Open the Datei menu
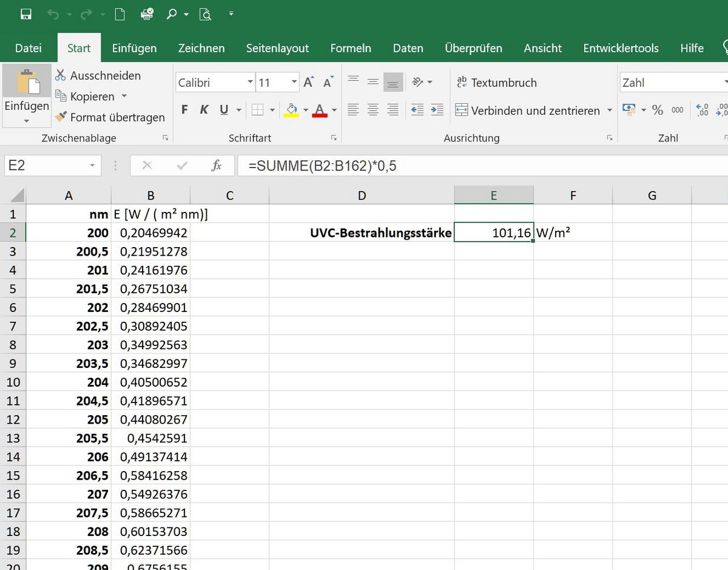The height and width of the screenshot is (570, 728). click(x=29, y=48)
